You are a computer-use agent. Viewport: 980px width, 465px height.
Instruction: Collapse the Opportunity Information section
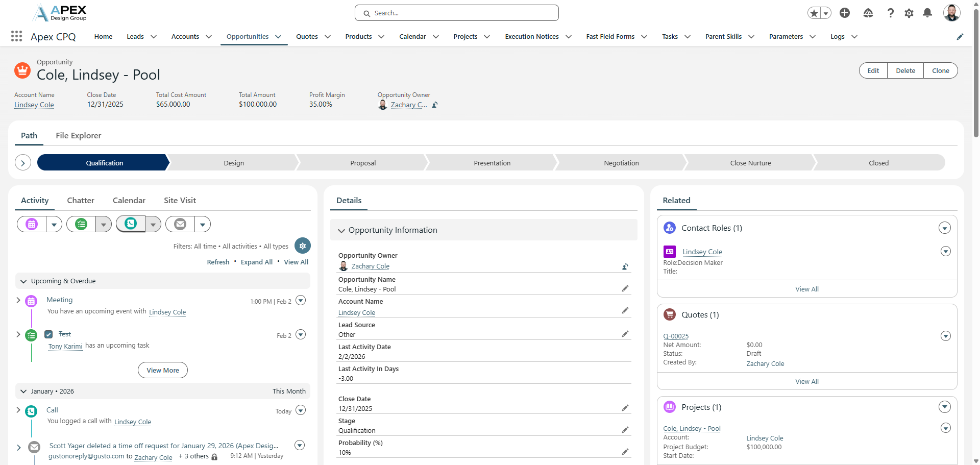pyautogui.click(x=341, y=231)
